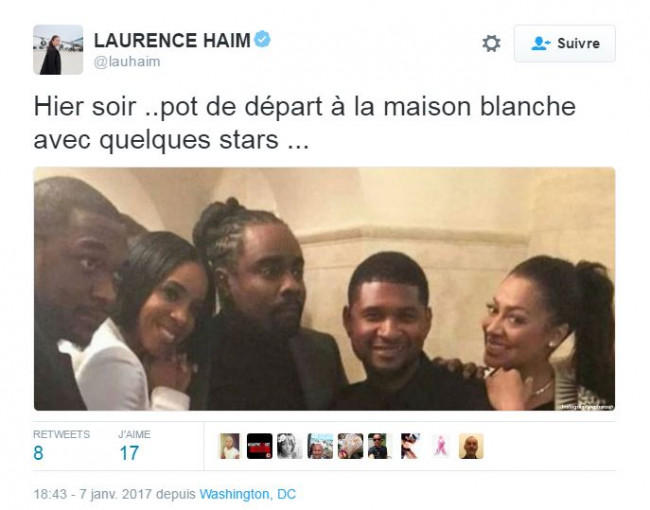Open the @lauhaim handle link
Image resolution: width=650 pixels, height=510 pixels.
click(x=127, y=62)
